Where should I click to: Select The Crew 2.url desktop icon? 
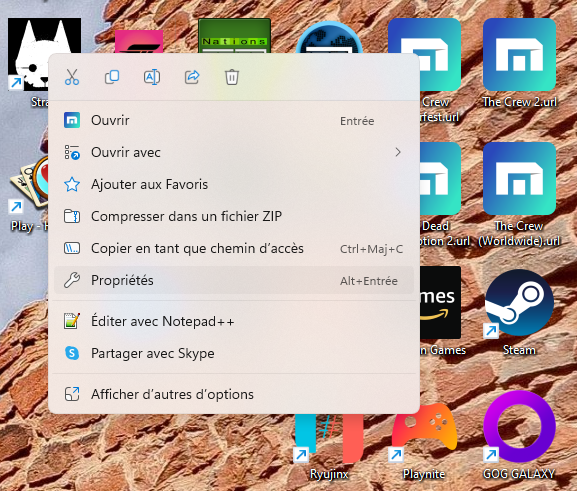pos(519,63)
